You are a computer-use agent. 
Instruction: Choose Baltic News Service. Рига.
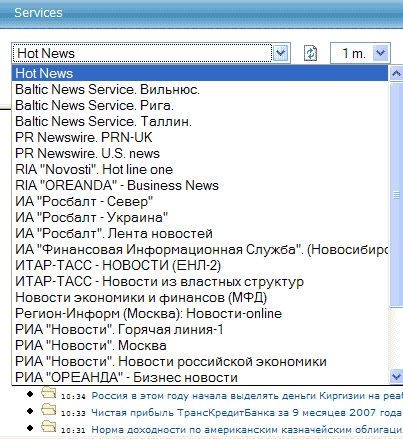200,105
